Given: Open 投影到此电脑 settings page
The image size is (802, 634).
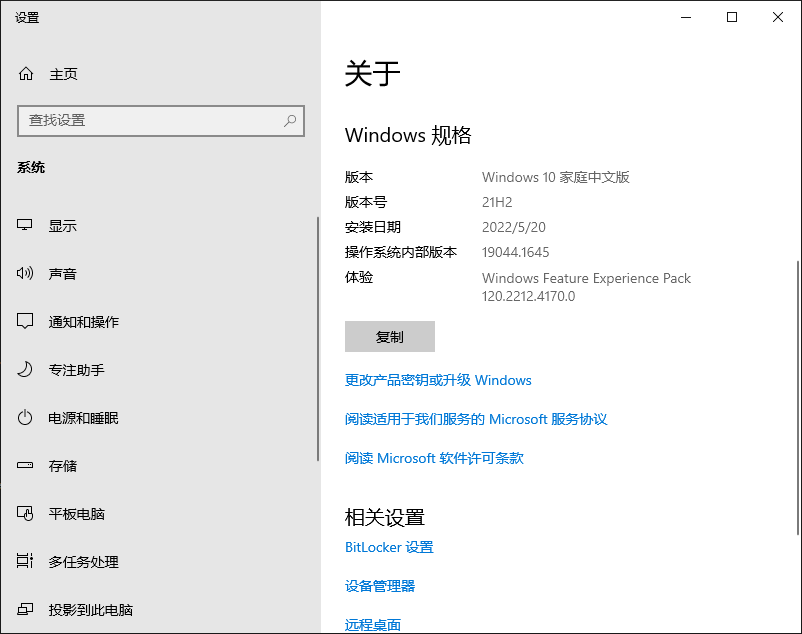Looking at the screenshot, I should pyautogui.click(x=90, y=610).
